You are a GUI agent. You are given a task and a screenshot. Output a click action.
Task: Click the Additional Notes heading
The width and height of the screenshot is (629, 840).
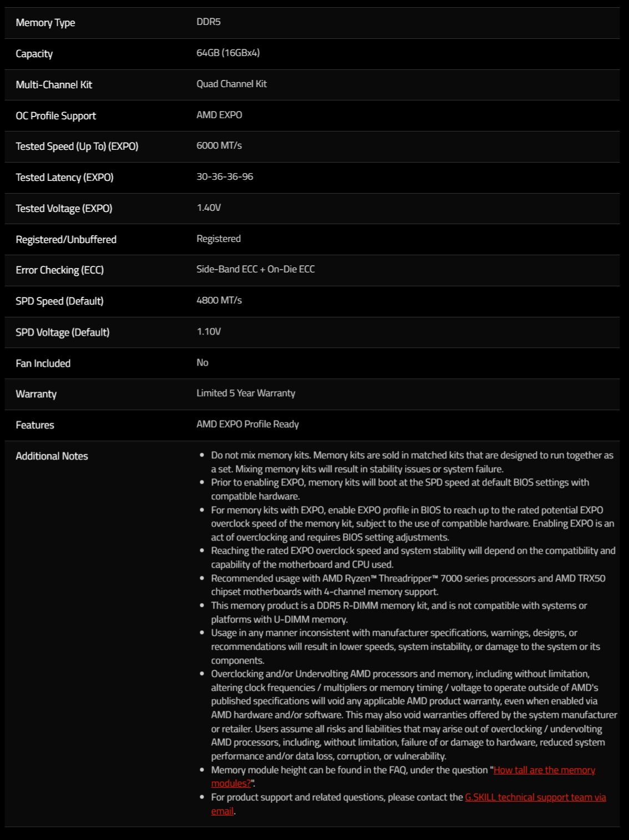click(52, 456)
